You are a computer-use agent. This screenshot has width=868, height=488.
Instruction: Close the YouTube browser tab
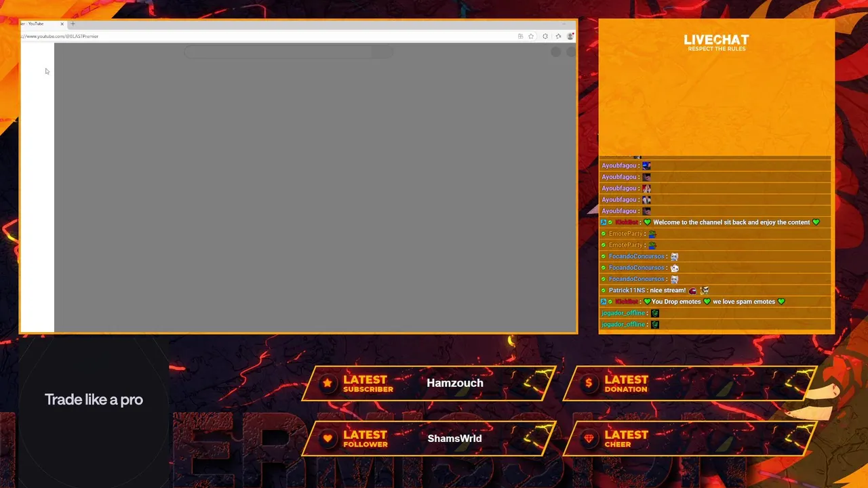point(62,24)
